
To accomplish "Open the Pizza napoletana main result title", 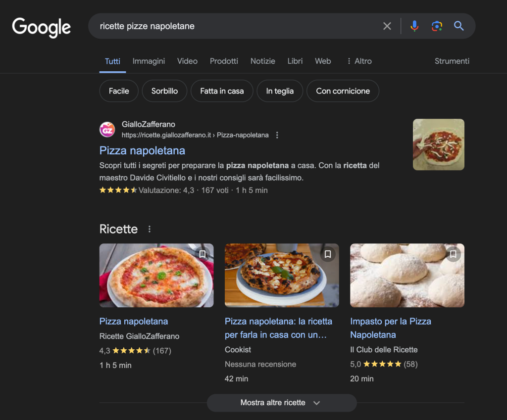I will pyautogui.click(x=142, y=150).
